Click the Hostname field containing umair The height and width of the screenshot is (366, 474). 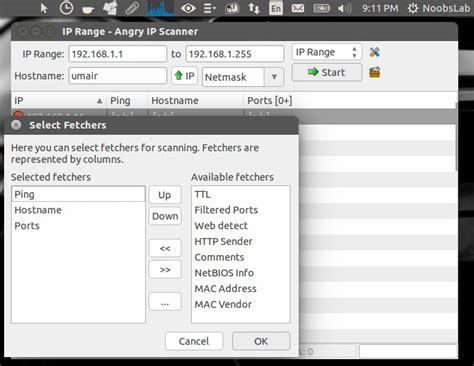[x=117, y=76]
